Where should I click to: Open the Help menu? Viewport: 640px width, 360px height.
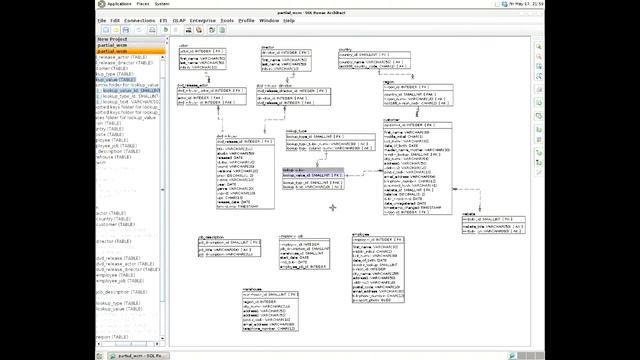click(x=289, y=20)
